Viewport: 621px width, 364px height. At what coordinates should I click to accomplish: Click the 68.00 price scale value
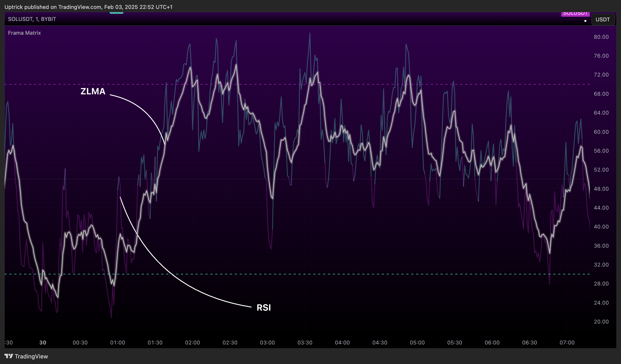coord(601,94)
